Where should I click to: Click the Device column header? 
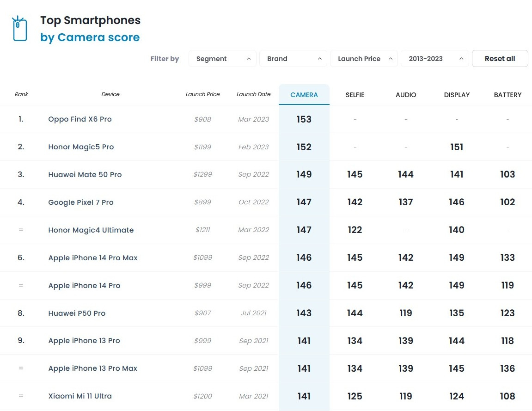pyautogui.click(x=110, y=94)
